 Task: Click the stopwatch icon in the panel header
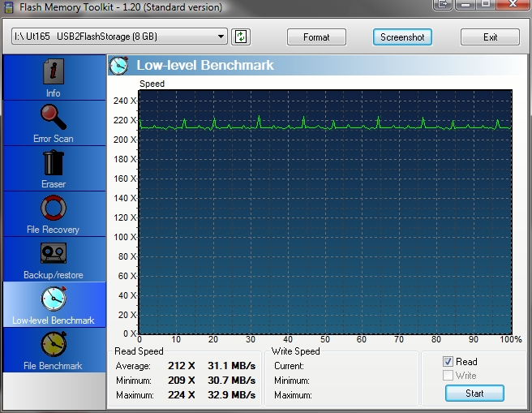coord(119,65)
